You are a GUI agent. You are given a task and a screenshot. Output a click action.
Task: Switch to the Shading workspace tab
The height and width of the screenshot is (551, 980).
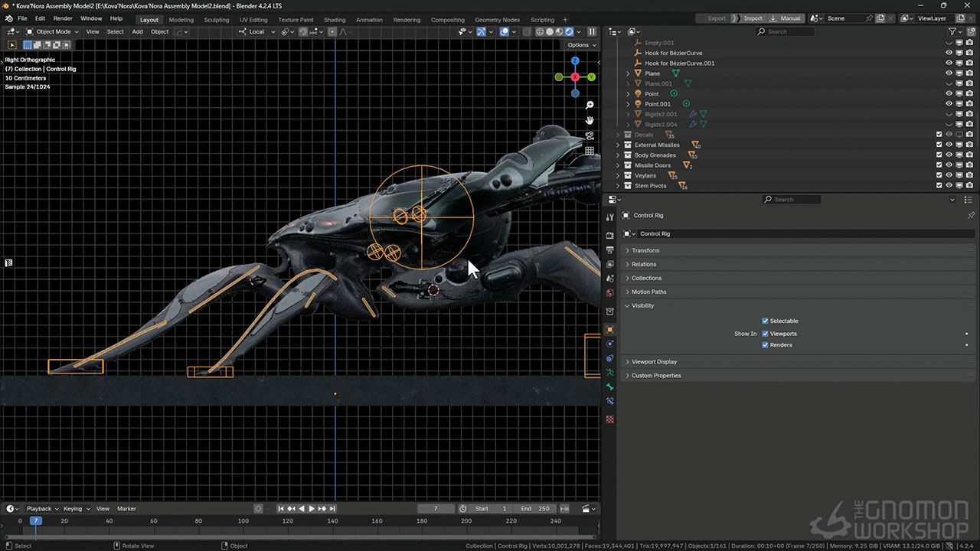point(335,20)
